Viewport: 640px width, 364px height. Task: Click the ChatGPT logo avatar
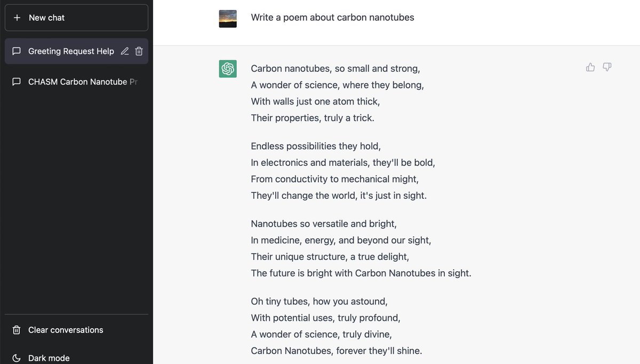228,69
